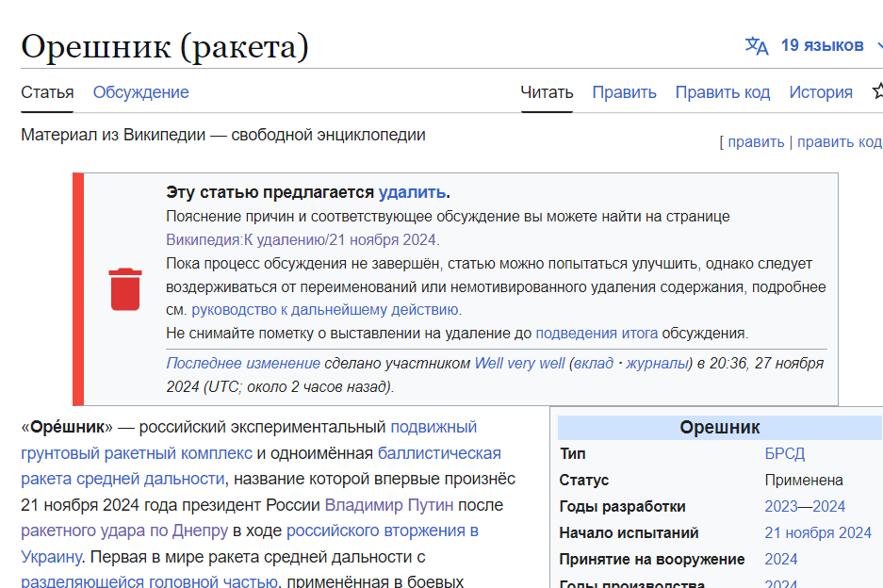Image resolution: width=883 pixels, height=588 pixels.
Task: Click the 'Применена' status value
Action: click(x=804, y=481)
